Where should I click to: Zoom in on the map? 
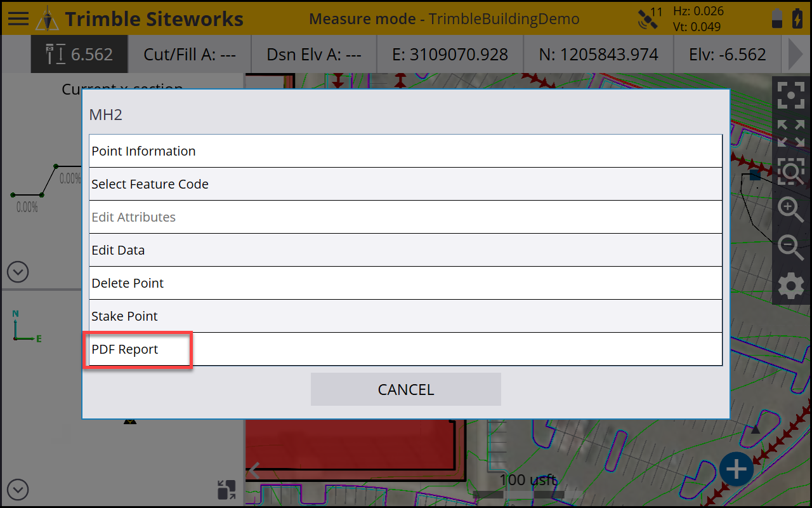[790, 209]
